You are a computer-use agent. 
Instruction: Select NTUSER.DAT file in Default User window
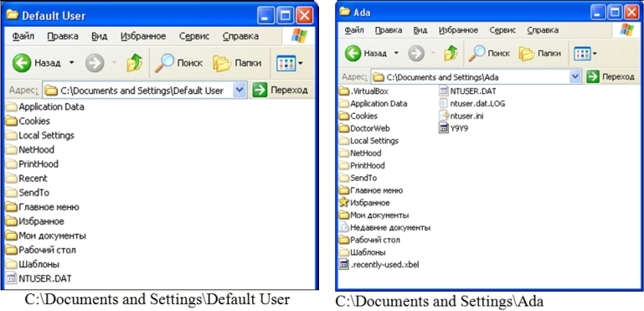39,278
